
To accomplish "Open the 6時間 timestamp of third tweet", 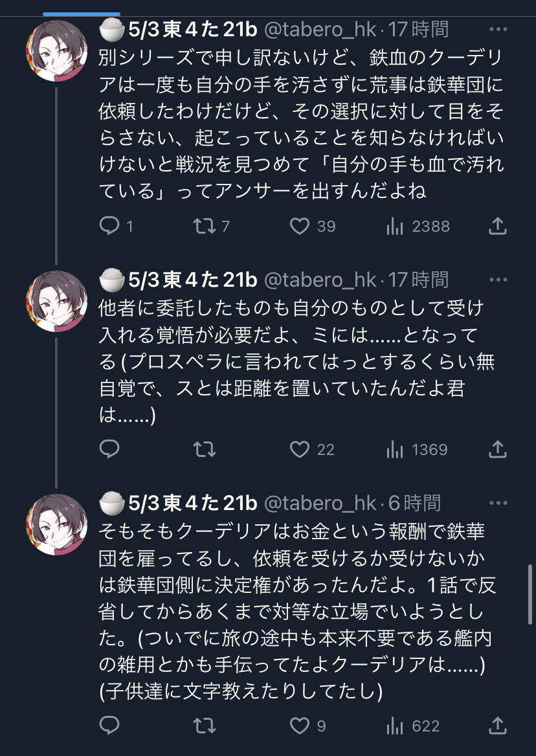I will (x=414, y=503).
